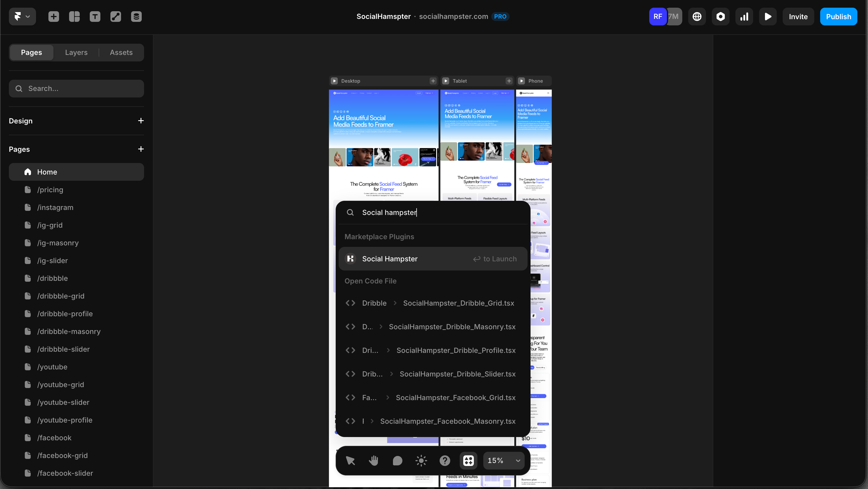Viewport: 868px width, 489px height.
Task: Click the Invite button
Action: click(x=798, y=17)
